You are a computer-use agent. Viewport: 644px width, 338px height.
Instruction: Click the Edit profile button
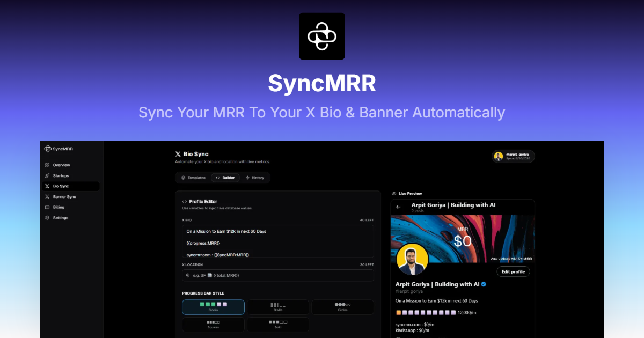(x=513, y=271)
